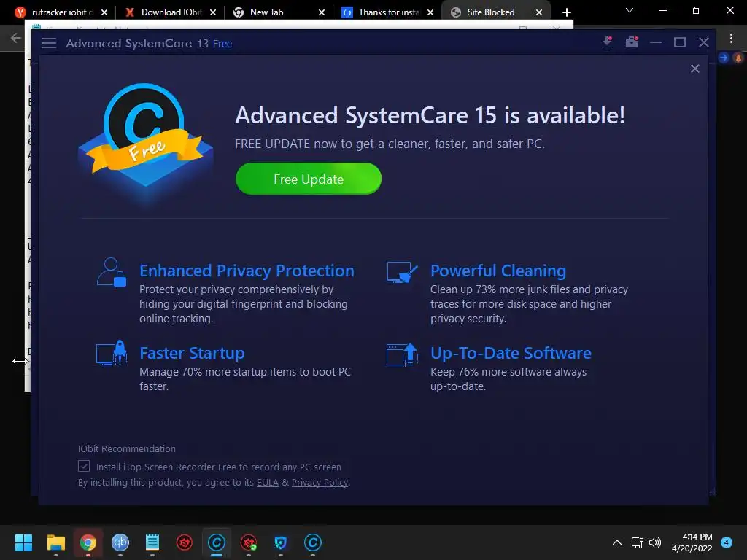Open File Explorer from the taskbar
Viewport: 747px width, 560px height.
click(x=55, y=542)
